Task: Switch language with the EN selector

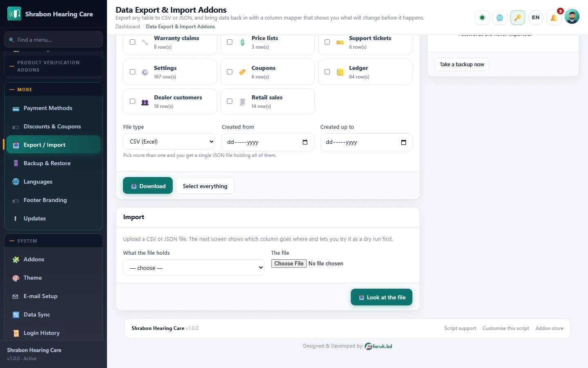Action: pos(536,18)
